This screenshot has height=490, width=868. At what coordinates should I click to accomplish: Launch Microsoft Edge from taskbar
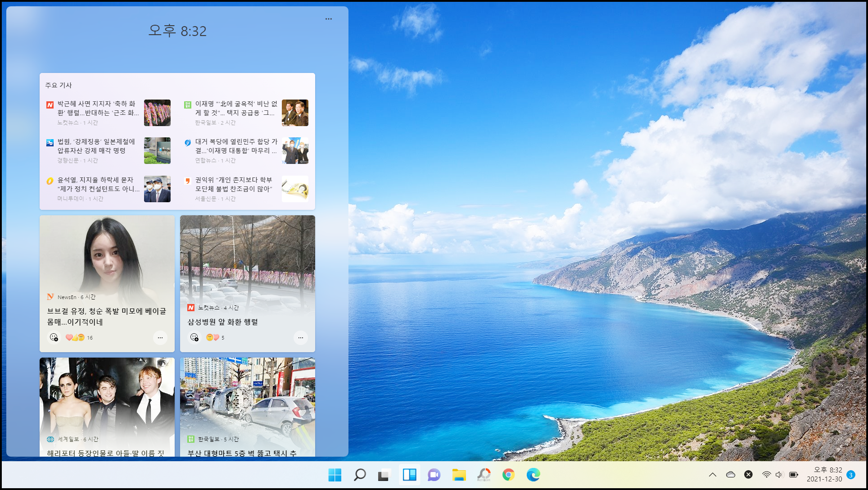(533, 475)
